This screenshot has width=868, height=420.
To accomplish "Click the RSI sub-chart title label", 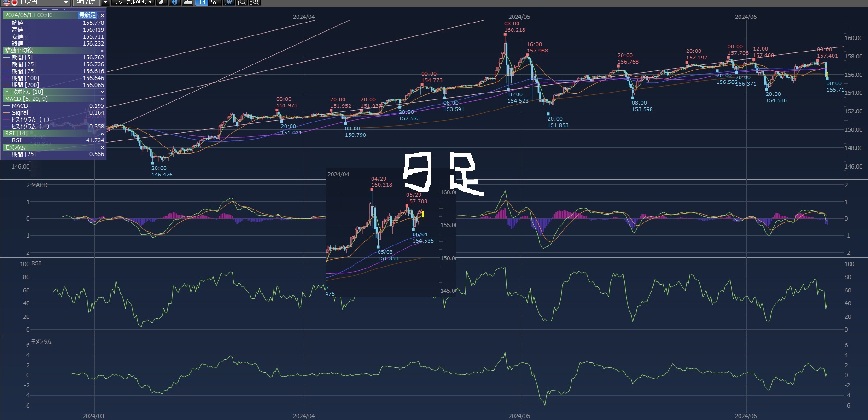I will click(36, 263).
